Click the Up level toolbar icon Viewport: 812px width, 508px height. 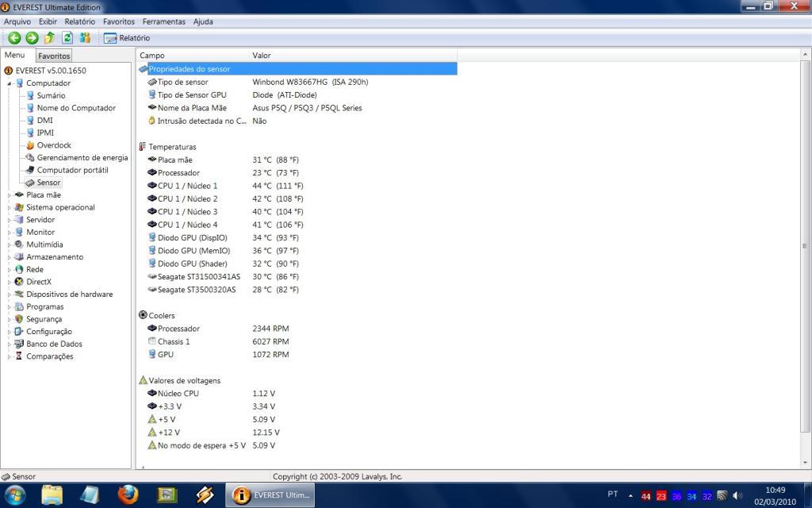[50, 37]
